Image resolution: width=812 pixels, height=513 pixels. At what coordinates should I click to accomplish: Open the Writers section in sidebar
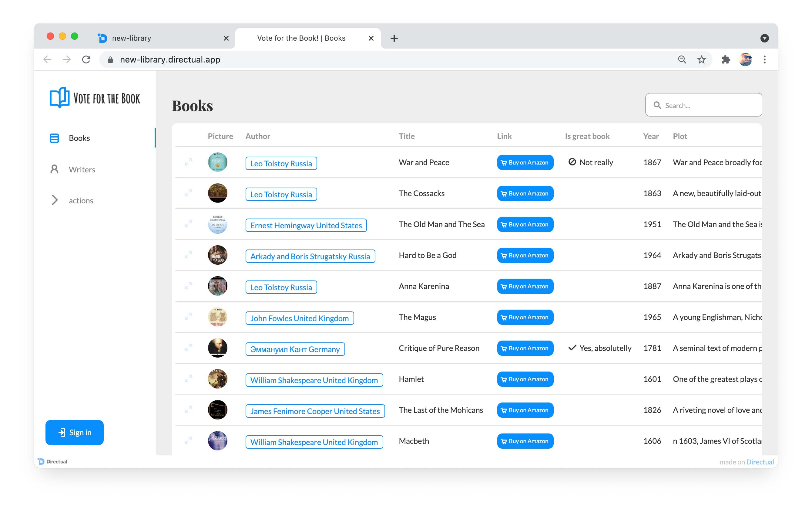pos(82,169)
